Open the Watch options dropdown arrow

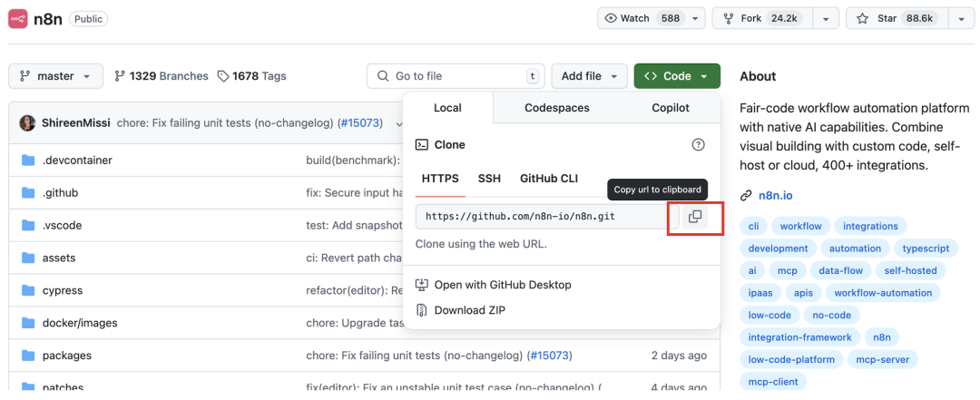coord(696,19)
